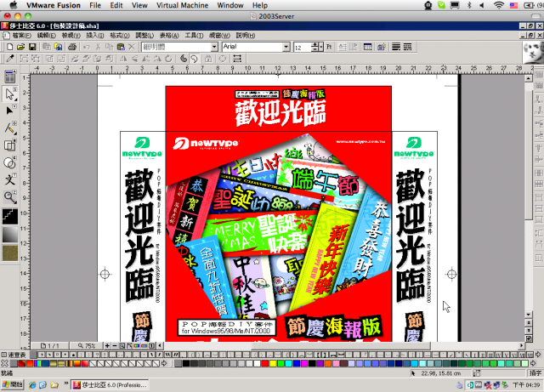Click the table grid icon in toolbar

click(367, 47)
